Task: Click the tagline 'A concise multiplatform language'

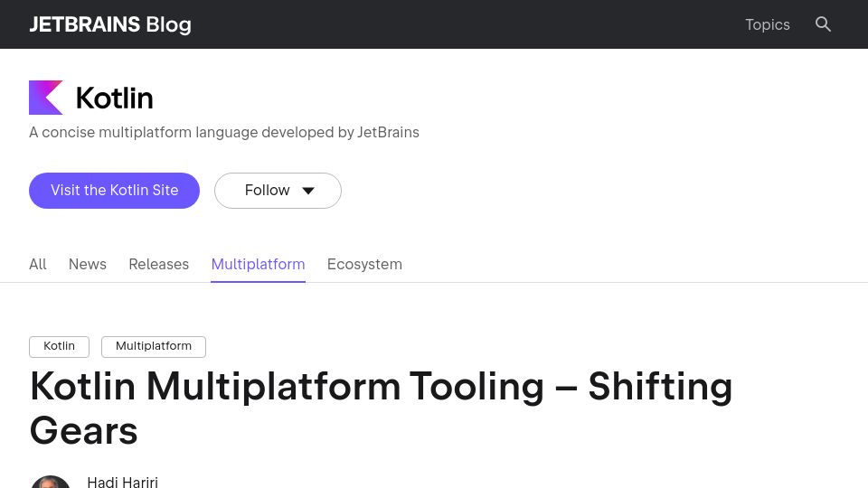Action: (224, 133)
